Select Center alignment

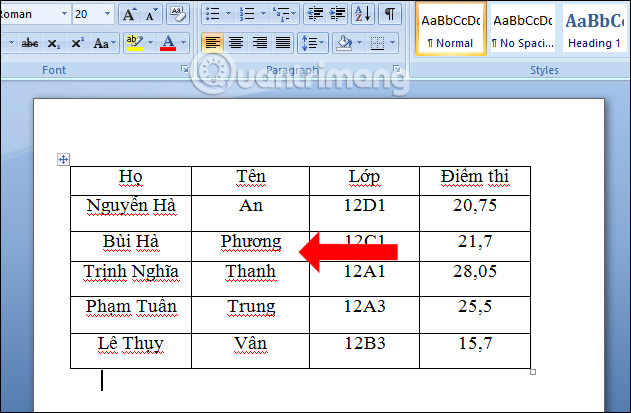[236, 43]
